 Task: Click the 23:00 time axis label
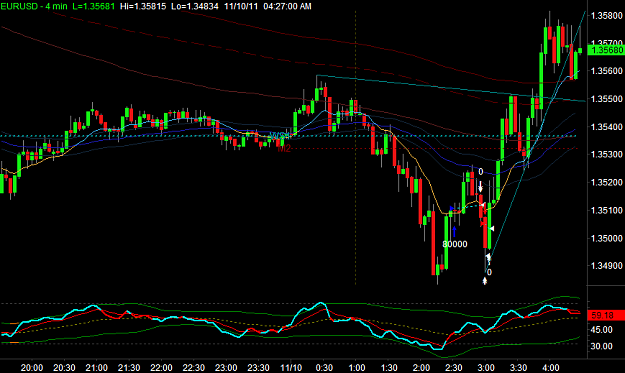click(x=226, y=367)
